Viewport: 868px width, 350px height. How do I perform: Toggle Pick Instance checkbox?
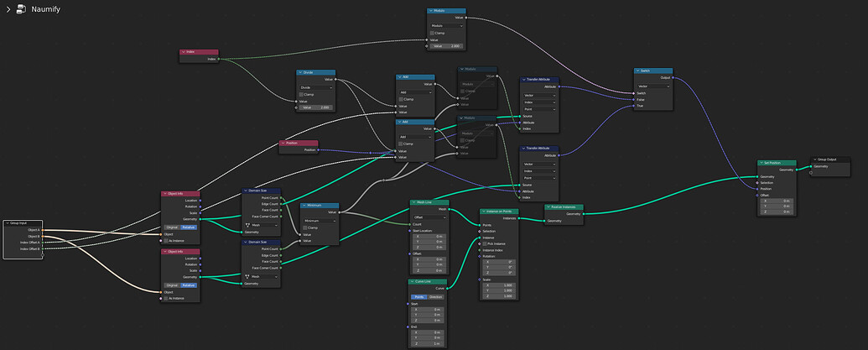[485, 243]
